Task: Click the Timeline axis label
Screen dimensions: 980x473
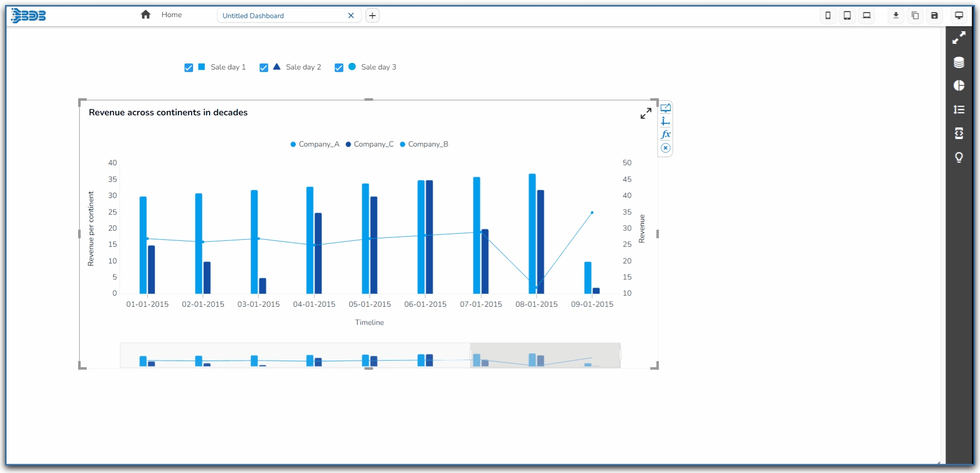Action: click(370, 322)
